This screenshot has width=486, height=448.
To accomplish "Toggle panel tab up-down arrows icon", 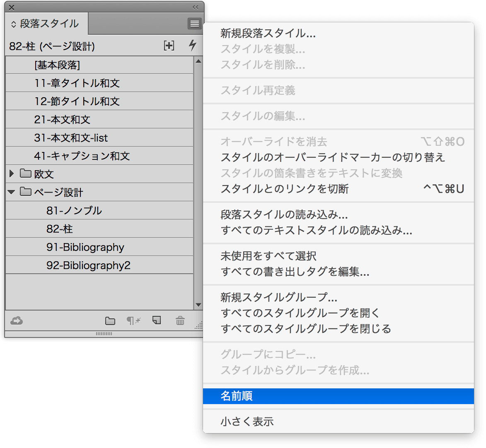I will point(13,24).
